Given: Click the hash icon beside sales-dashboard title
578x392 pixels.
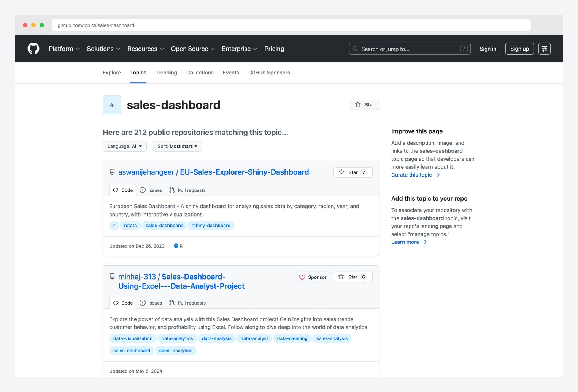Looking at the screenshot, I should tap(112, 105).
